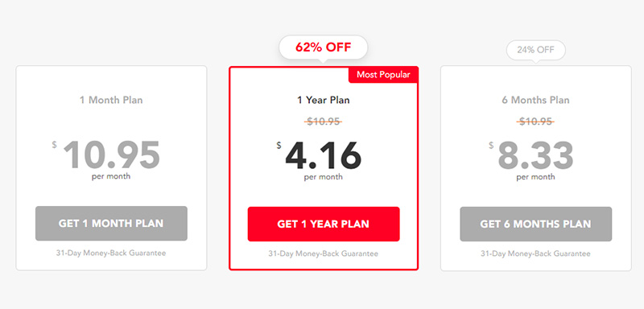Select the 62% OFF badge
Viewport: 644px width, 309px height.
tap(324, 47)
